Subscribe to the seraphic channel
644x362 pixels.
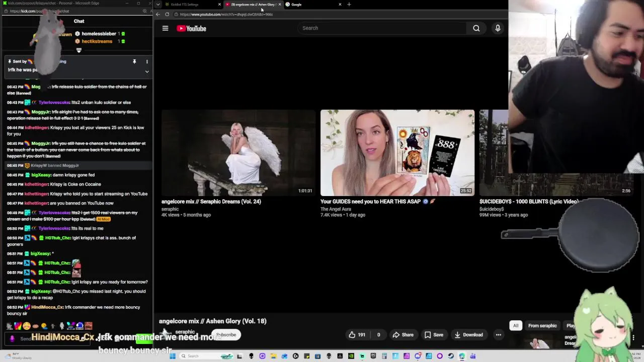click(226, 335)
